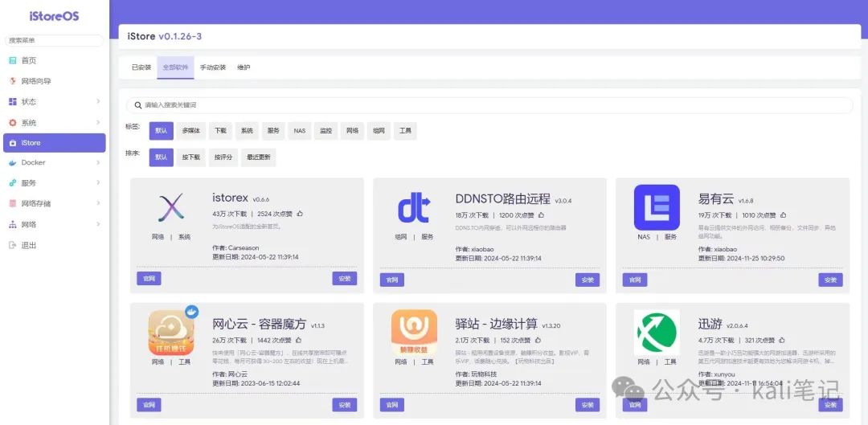
Task: Select the 组网 tag filter
Action: coord(379,131)
